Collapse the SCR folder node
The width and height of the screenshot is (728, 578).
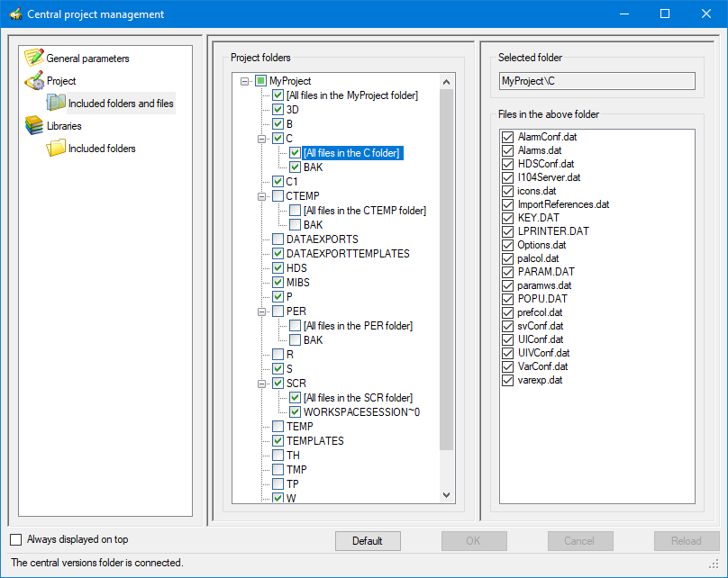coord(262,384)
